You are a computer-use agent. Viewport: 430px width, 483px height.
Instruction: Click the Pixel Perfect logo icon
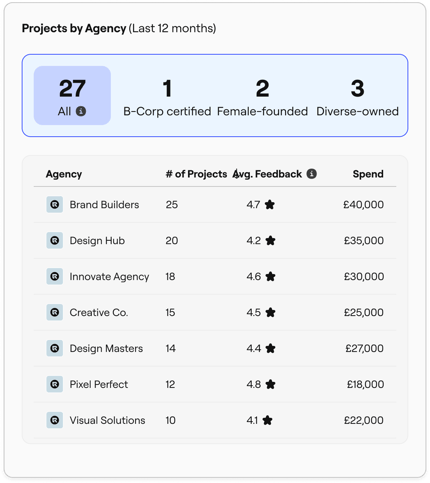point(55,384)
